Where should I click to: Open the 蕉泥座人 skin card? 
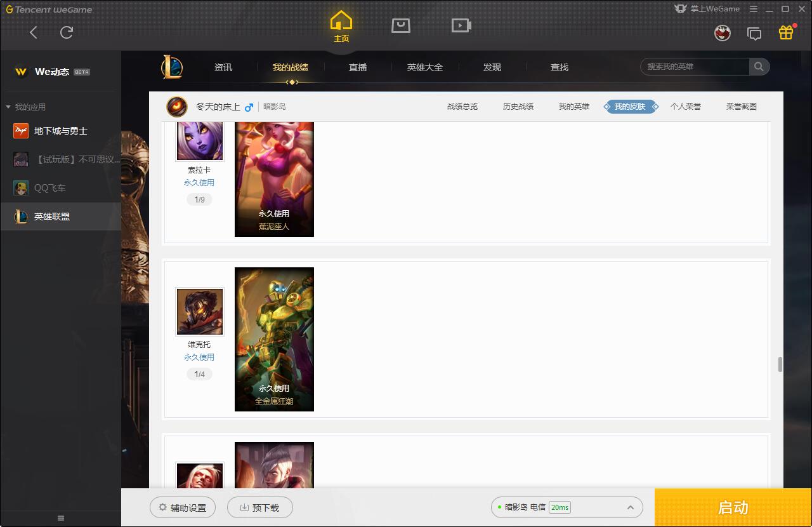[x=274, y=179]
